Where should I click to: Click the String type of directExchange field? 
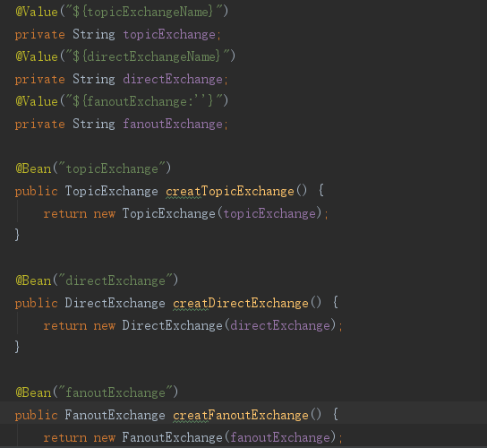[94, 79]
